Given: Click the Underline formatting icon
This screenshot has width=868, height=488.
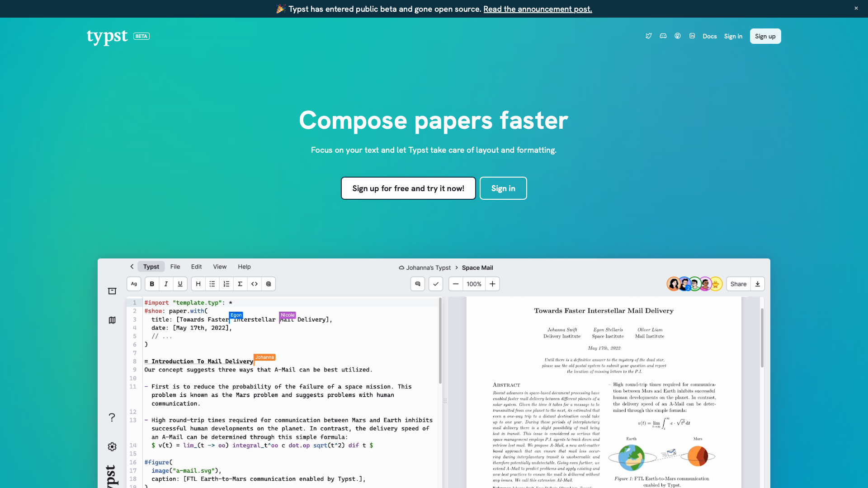Looking at the screenshot, I should tap(180, 284).
